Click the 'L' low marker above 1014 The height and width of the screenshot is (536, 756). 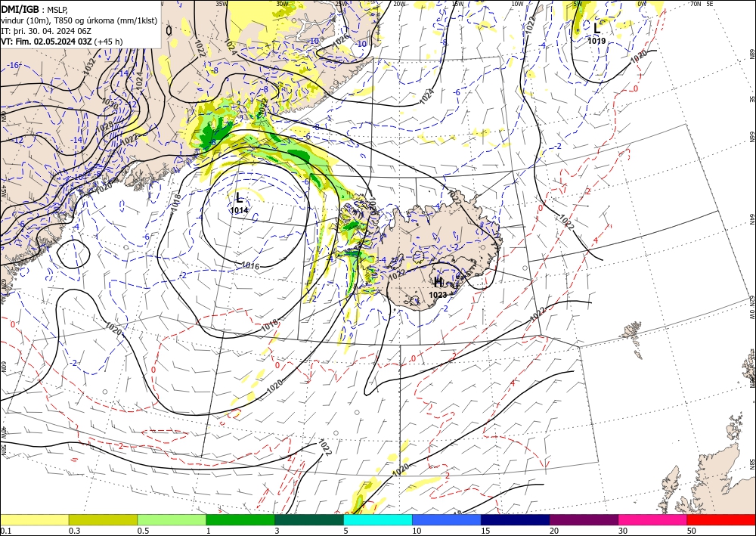coord(239,197)
